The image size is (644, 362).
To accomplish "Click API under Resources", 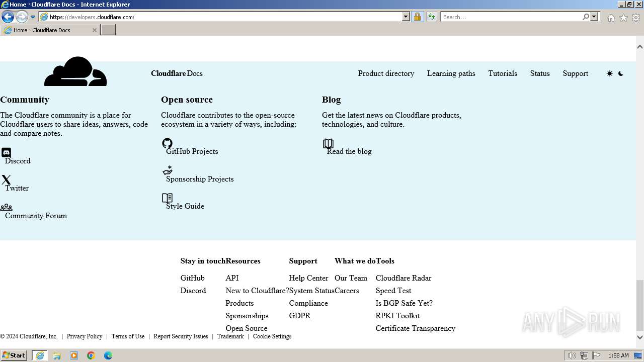I will pyautogui.click(x=232, y=278).
